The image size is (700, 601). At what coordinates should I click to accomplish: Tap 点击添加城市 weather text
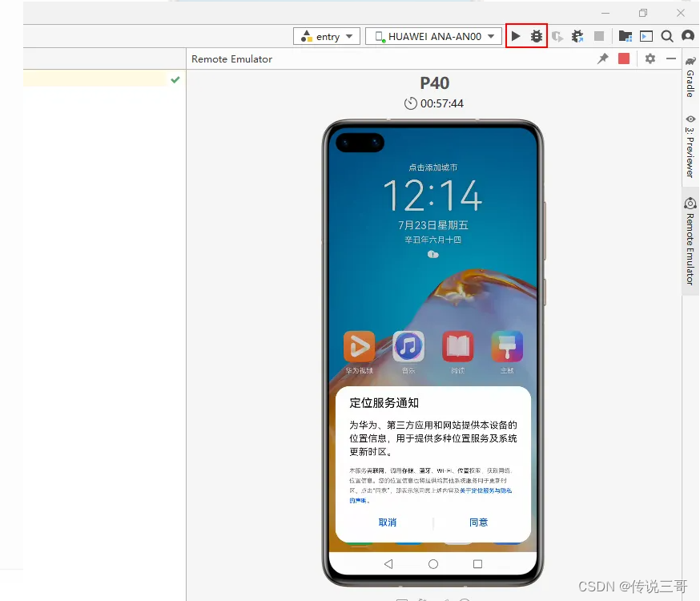click(x=433, y=167)
